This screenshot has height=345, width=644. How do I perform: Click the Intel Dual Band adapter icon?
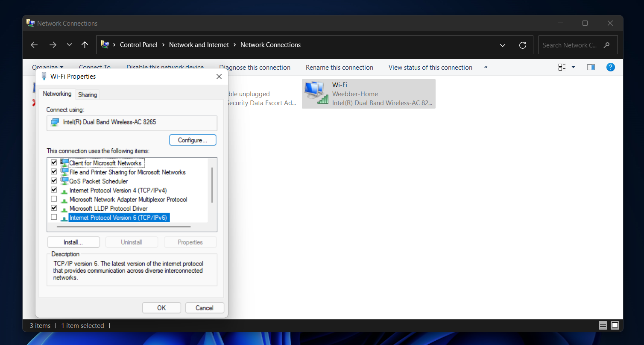click(55, 122)
